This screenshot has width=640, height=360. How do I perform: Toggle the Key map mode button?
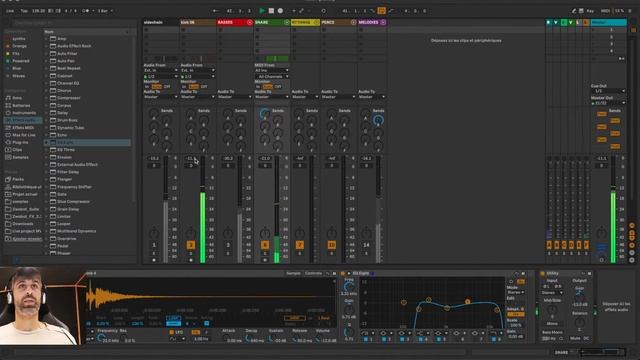click(590, 11)
